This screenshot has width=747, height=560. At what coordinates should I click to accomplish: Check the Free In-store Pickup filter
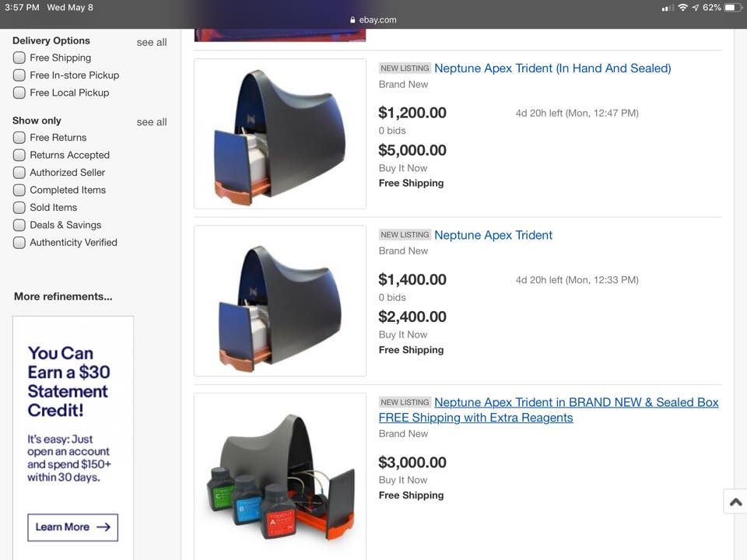pyautogui.click(x=19, y=75)
